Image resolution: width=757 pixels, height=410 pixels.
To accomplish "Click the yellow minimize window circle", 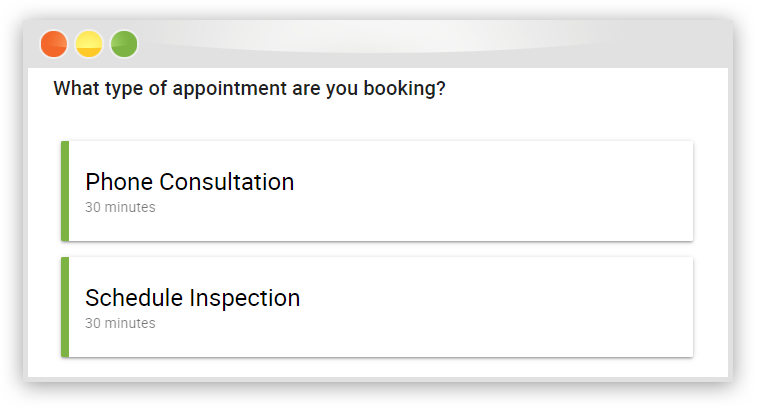I will tap(89, 44).
